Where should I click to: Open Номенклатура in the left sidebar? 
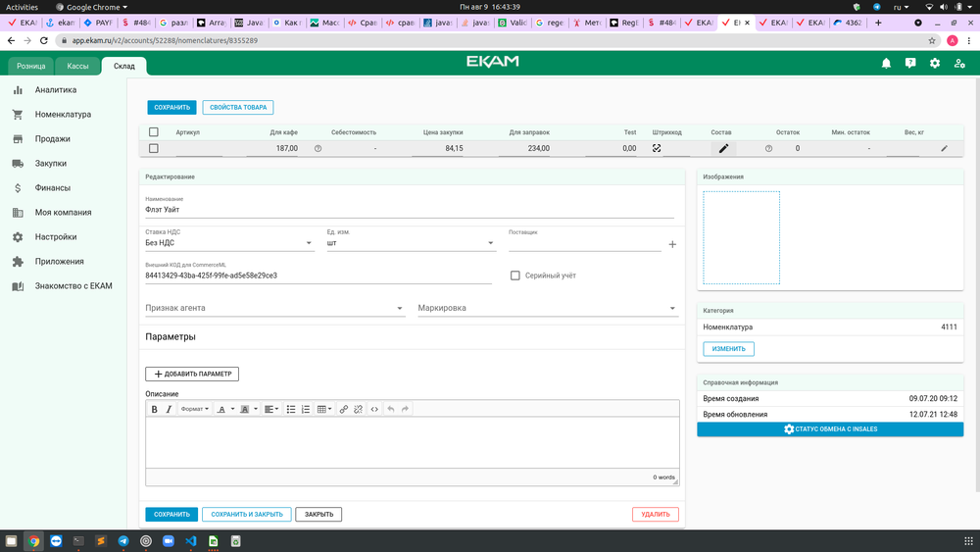click(63, 115)
